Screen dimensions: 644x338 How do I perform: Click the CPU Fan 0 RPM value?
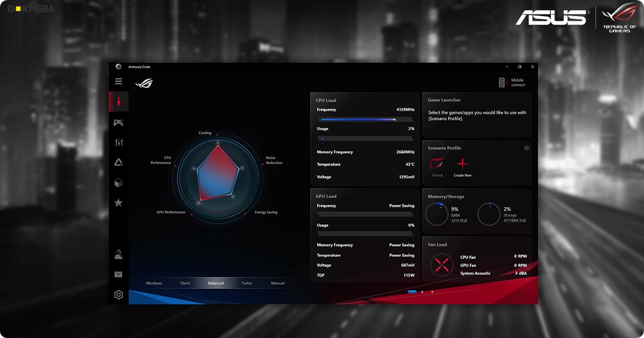coord(521,257)
